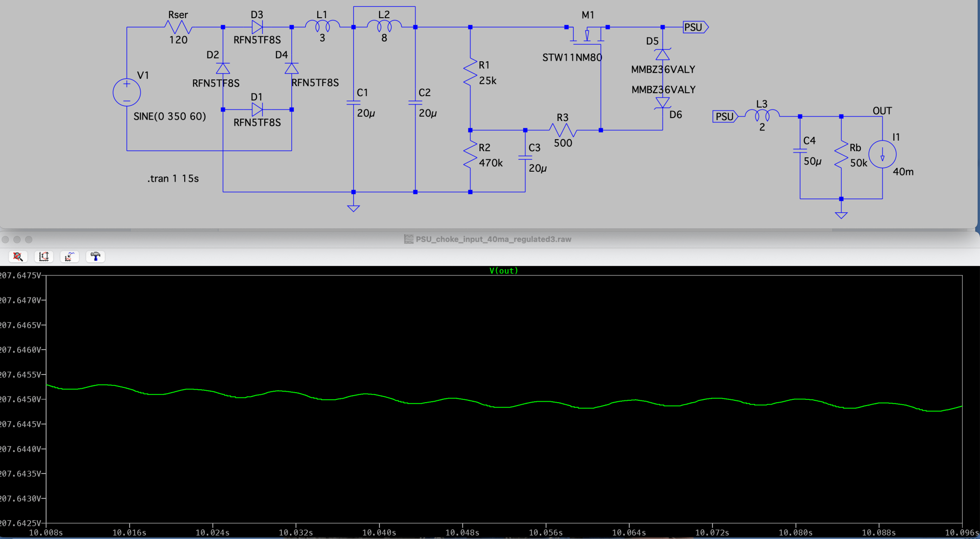Click the ground symbol below C1
980x539 pixels.
[x=353, y=208]
